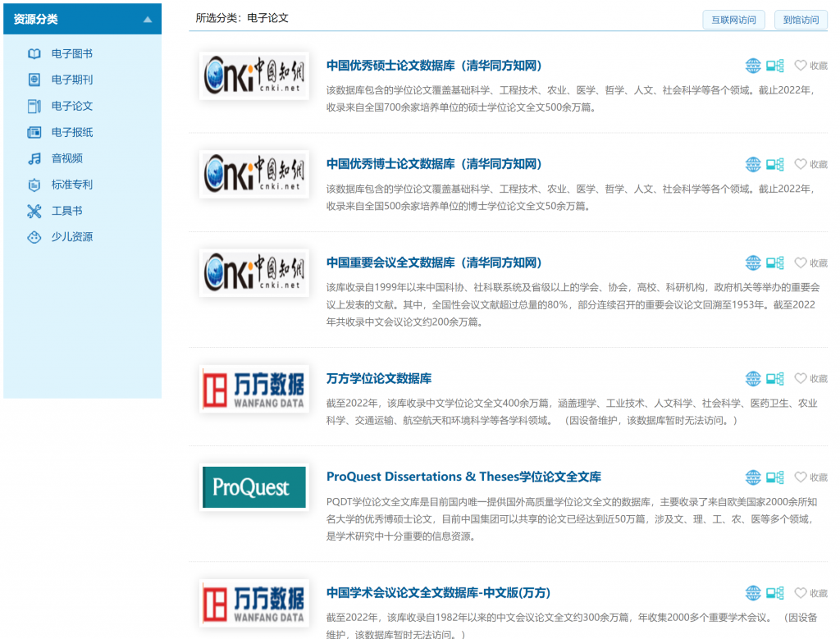Click CNKI logo for 博士论文数据库

254,174
